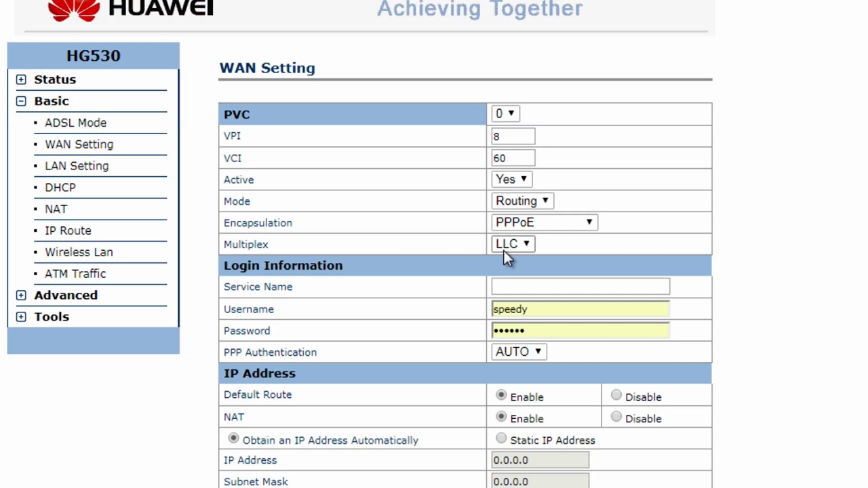Image resolution: width=868 pixels, height=488 pixels.
Task: Click the PPP Authentication row label
Action: pyautogui.click(x=270, y=352)
